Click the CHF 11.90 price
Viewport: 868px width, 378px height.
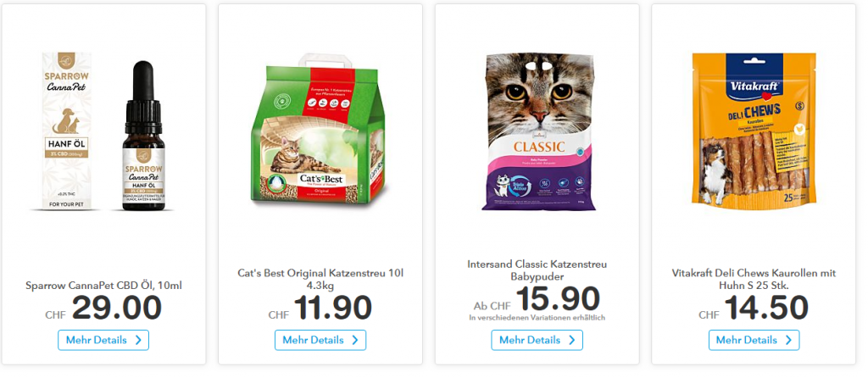tap(320, 309)
